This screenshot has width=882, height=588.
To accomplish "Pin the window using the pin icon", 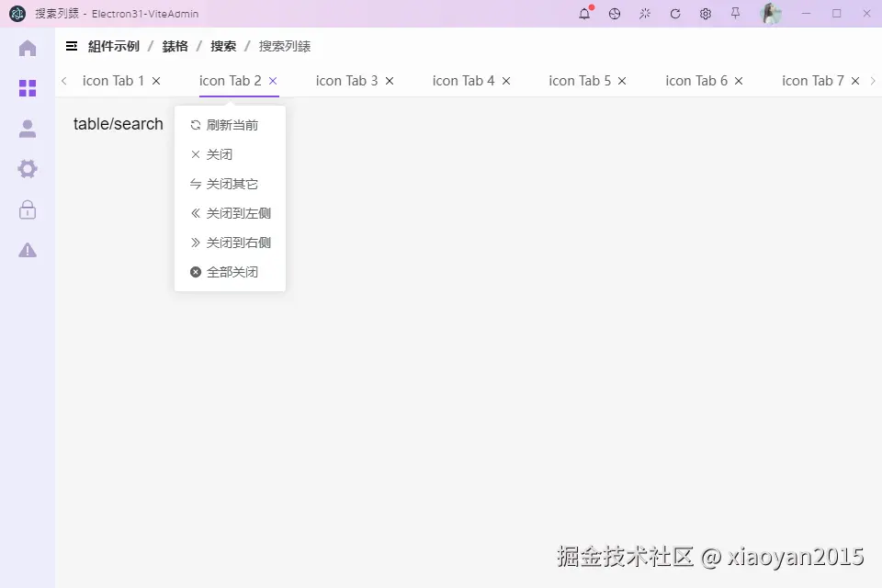I will click(x=734, y=13).
